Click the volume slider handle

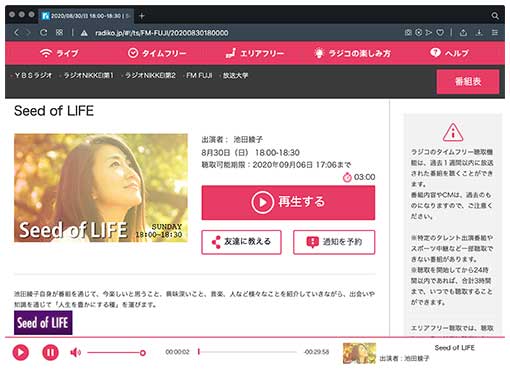143,353
